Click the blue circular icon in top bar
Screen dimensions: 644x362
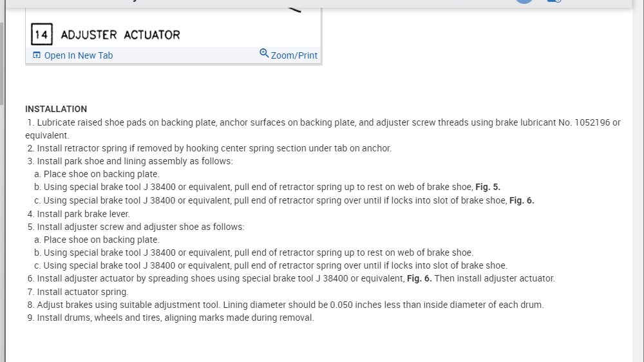tap(524, 2)
